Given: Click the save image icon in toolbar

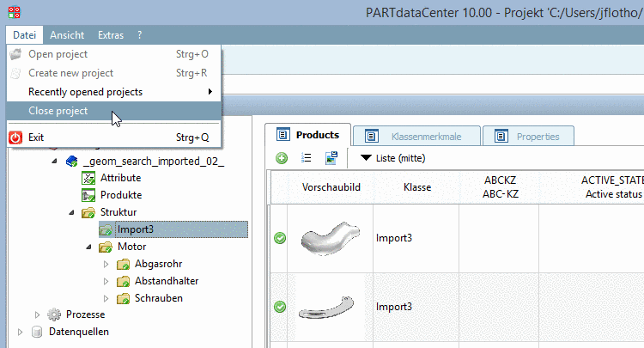Looking at the screenshot, I should point(331,158).
